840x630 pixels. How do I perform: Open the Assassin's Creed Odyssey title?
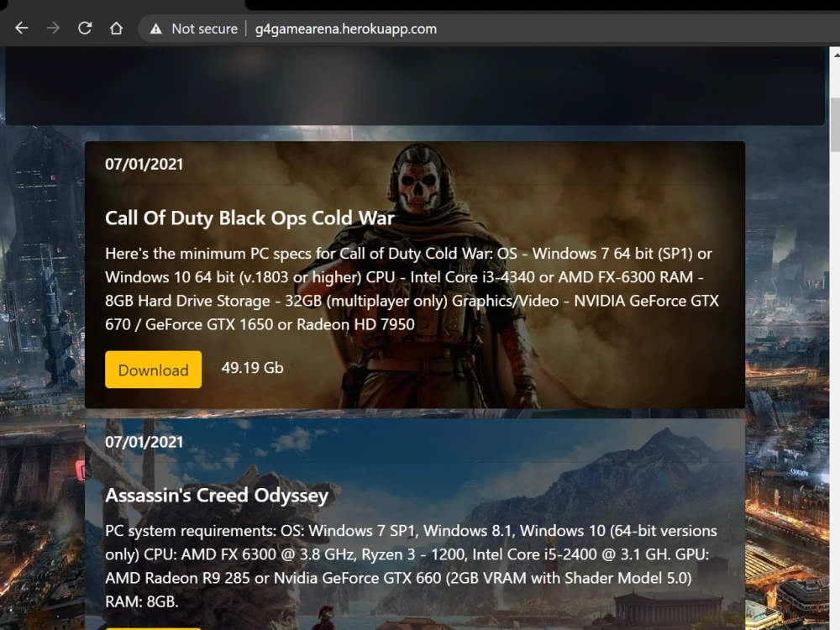(216, 496)
